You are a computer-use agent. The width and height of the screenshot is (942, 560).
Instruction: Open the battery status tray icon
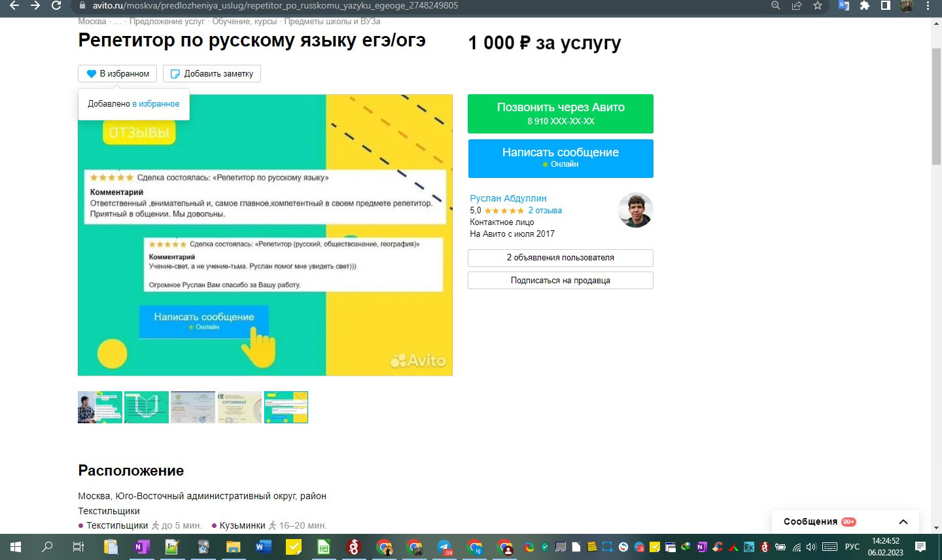(780, 547)
